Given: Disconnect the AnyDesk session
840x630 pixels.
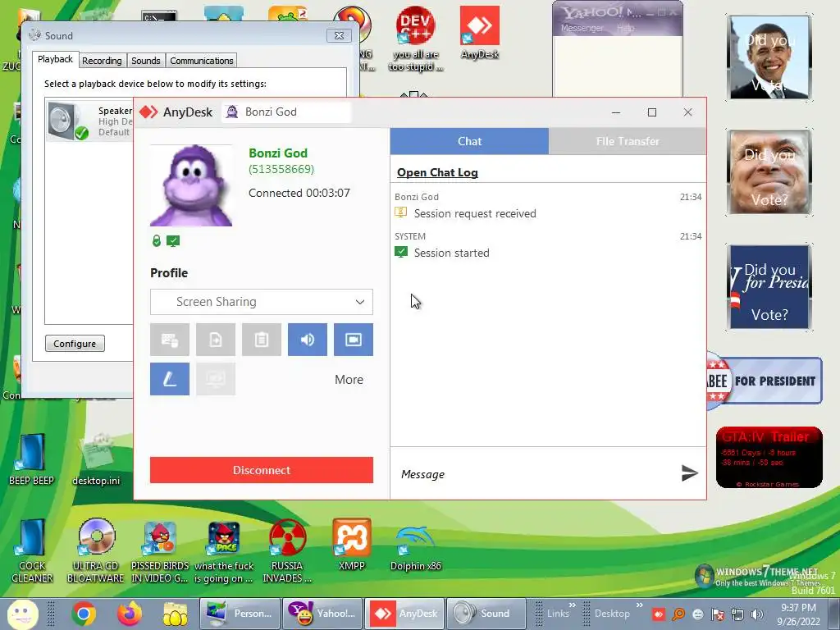Looking at the screenshot, I should [x=262, y=470].
